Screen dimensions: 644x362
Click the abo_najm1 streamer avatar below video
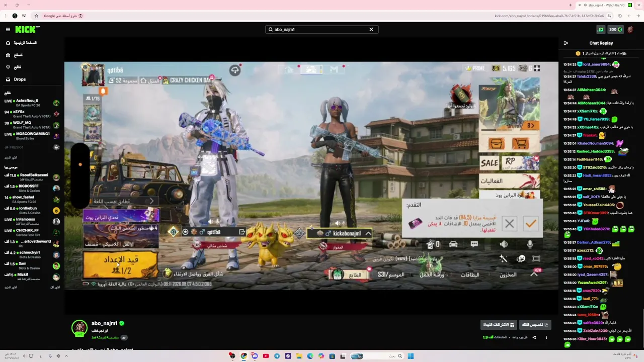coord(79,328)
